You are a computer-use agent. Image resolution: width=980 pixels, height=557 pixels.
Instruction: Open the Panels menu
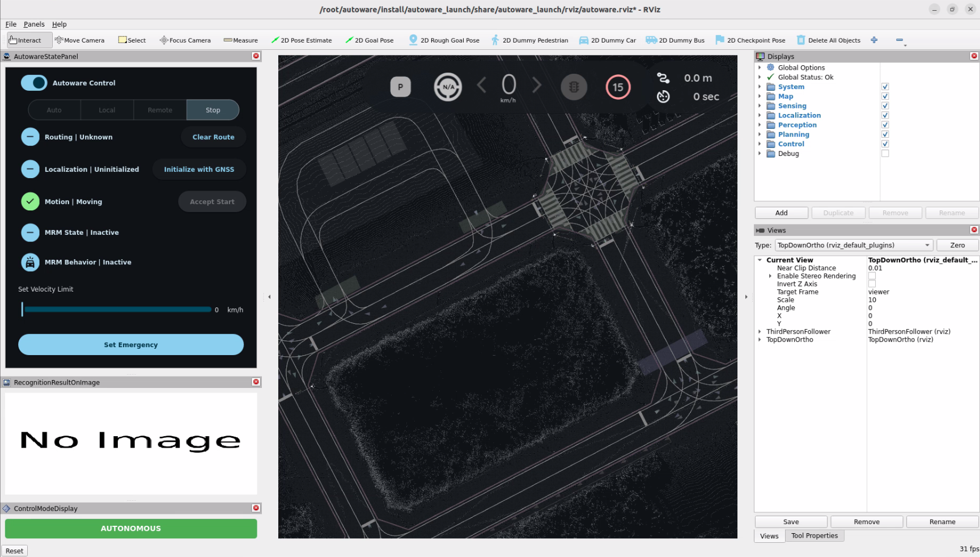pyautogui.click(x=34, y=24)
